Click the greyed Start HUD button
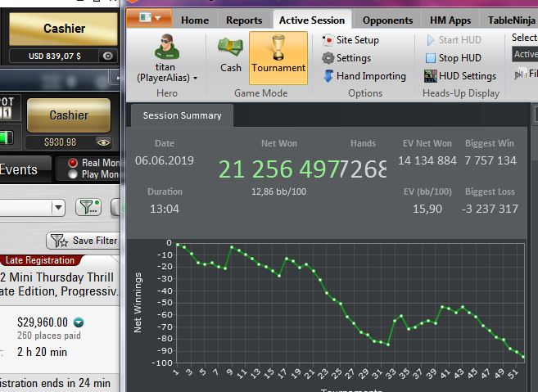The image size is (538, 392). click(454, 40)
